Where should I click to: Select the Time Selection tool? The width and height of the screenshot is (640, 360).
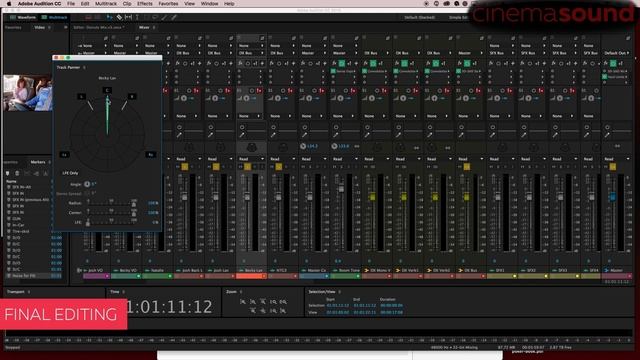137,18
